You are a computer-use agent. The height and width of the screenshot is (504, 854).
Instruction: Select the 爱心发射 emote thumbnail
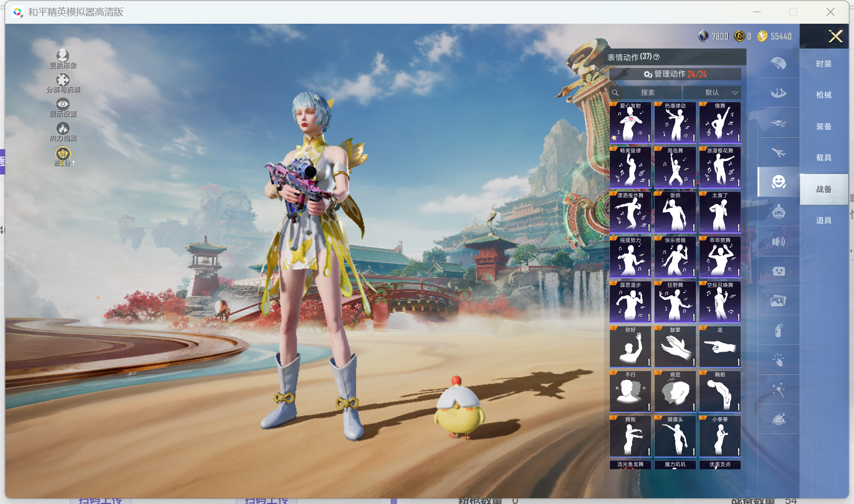point(630,123)
